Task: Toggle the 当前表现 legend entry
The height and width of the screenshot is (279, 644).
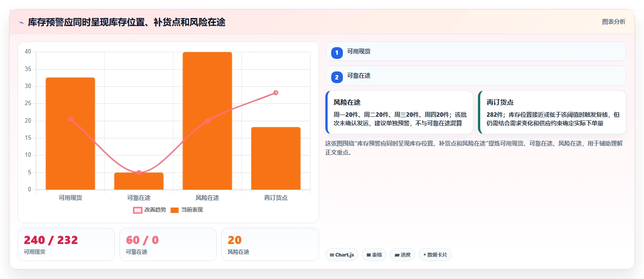Action: (187, 210)
